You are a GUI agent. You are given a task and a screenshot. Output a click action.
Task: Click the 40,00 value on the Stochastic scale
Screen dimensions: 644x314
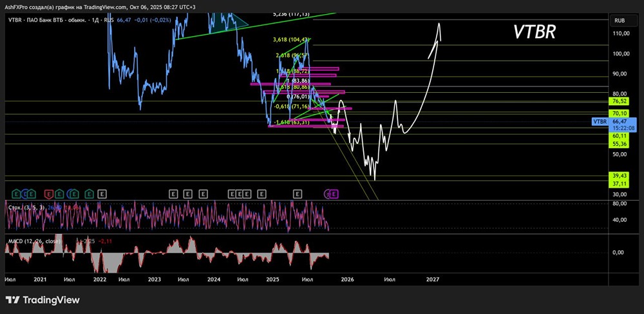[621, 220]
